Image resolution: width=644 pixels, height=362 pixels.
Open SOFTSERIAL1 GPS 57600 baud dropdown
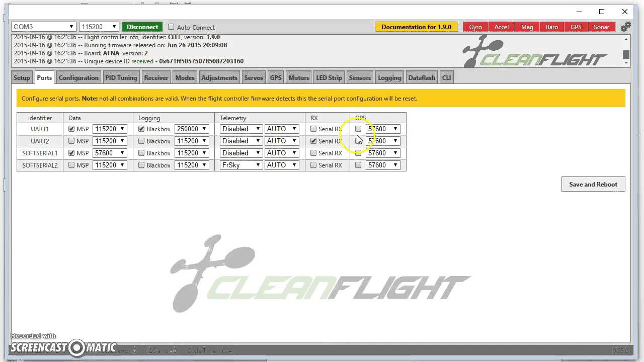tap(383, 153)
